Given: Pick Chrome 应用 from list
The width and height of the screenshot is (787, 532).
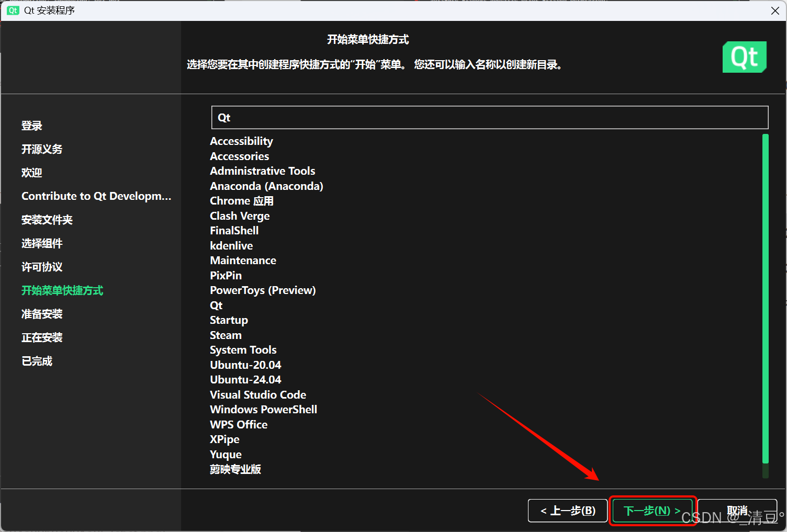Looking at the screenshot, I should (x=241, y=201).
